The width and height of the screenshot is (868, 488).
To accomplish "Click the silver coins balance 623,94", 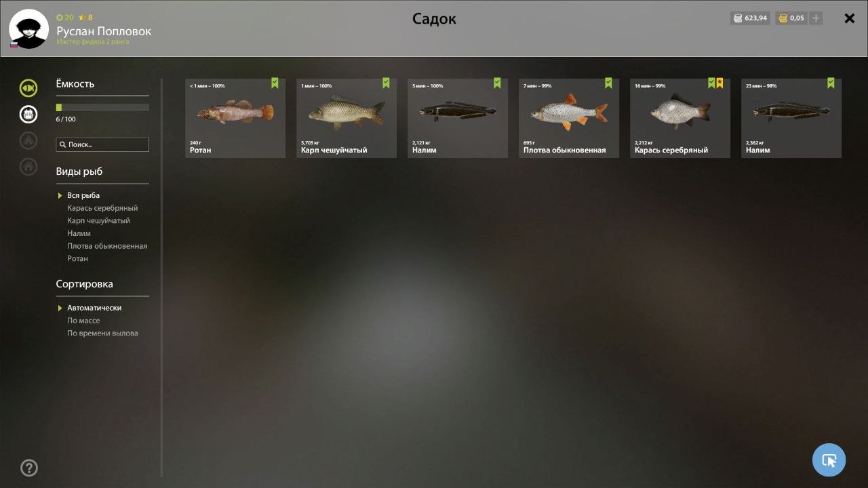I will pyautogui.click(x=750, y=18).
